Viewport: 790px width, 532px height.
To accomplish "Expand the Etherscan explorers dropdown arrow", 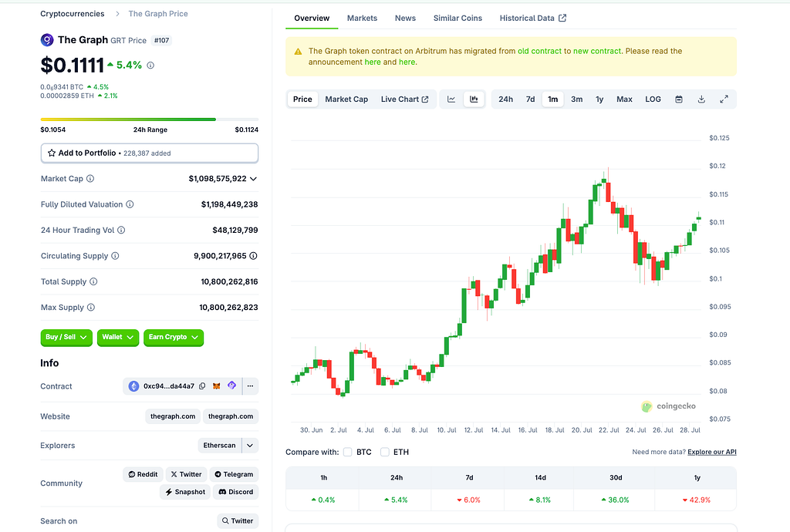I will [251, 446].
